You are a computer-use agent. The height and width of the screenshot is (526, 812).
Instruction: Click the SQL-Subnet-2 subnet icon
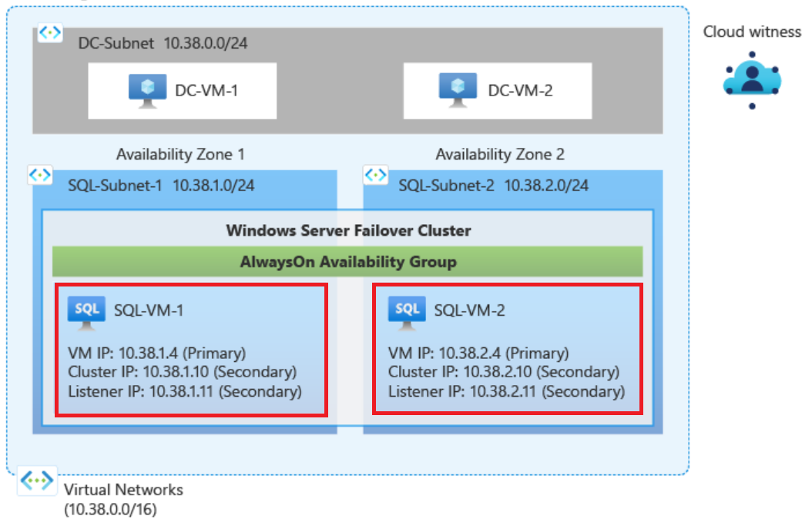click(376, 175)
